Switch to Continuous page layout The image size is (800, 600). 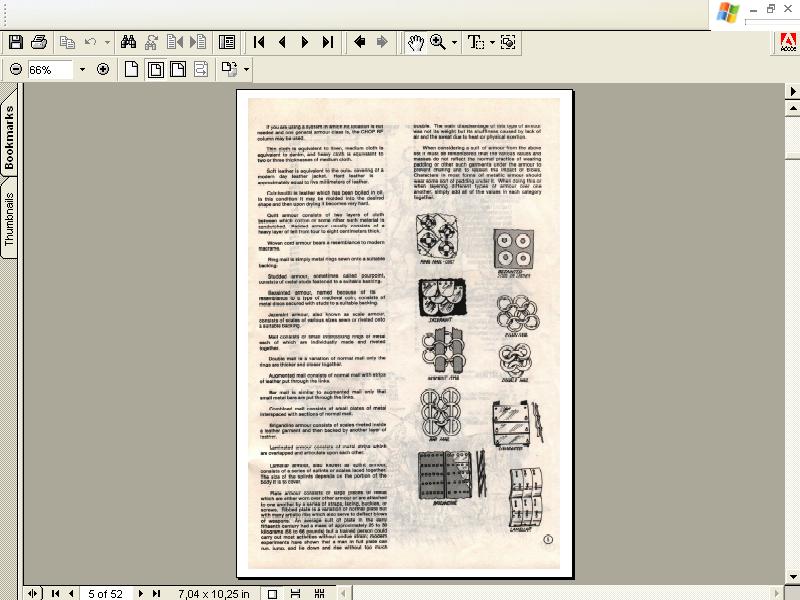pyautogui.click(x=295, y=593)
